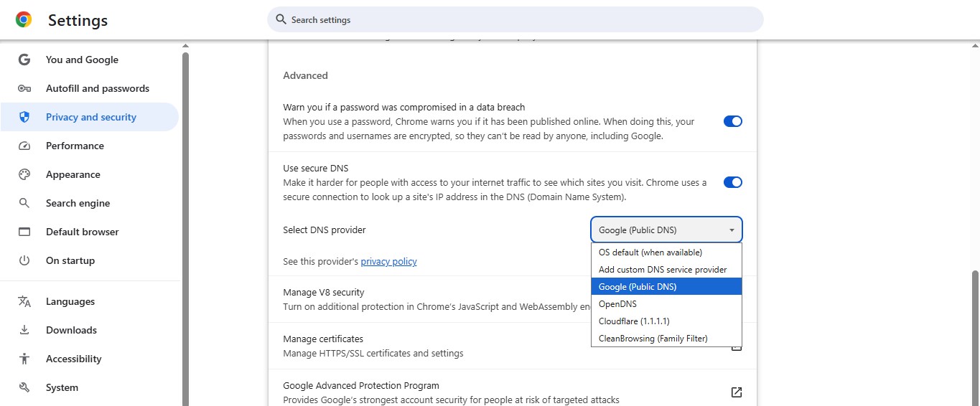Go to Default browser settings
The image size is (980, 406).
click(x=89, y=232)
